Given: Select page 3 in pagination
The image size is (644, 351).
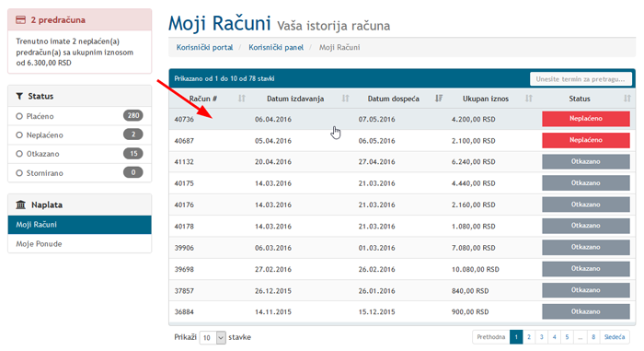Looking at the screenshot, I should pyautogui.click(x=542, y=337).
